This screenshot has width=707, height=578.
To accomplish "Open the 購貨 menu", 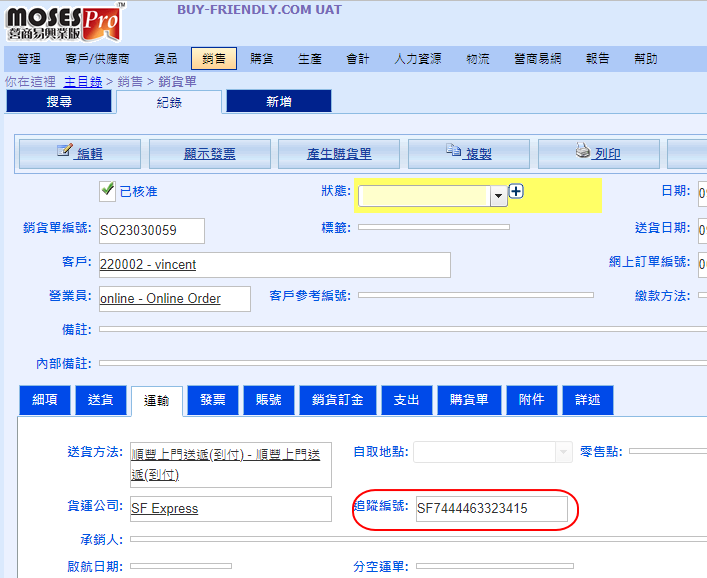I will 262,59.
